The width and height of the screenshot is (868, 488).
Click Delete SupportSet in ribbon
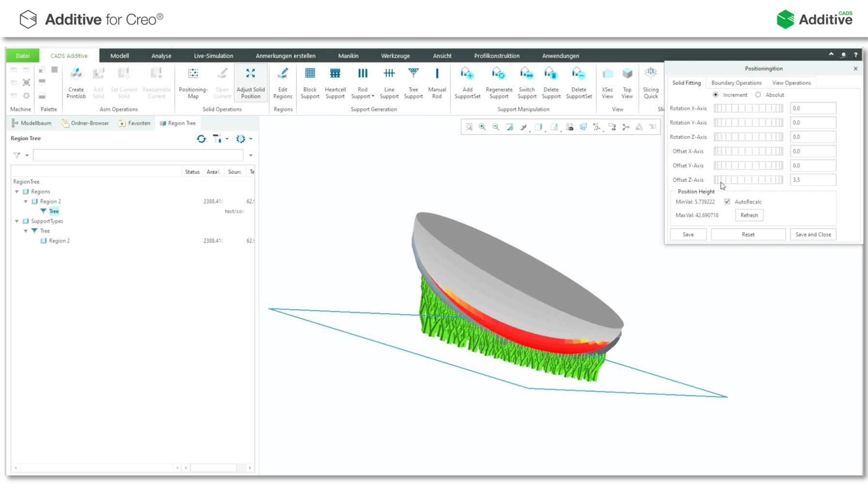pos(579,83)
